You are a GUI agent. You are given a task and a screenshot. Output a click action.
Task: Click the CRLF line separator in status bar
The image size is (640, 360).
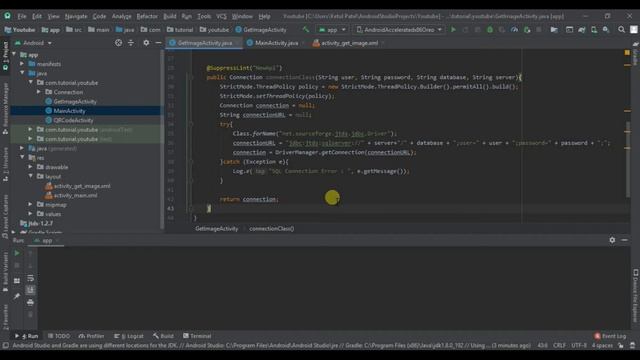(559, 346)
